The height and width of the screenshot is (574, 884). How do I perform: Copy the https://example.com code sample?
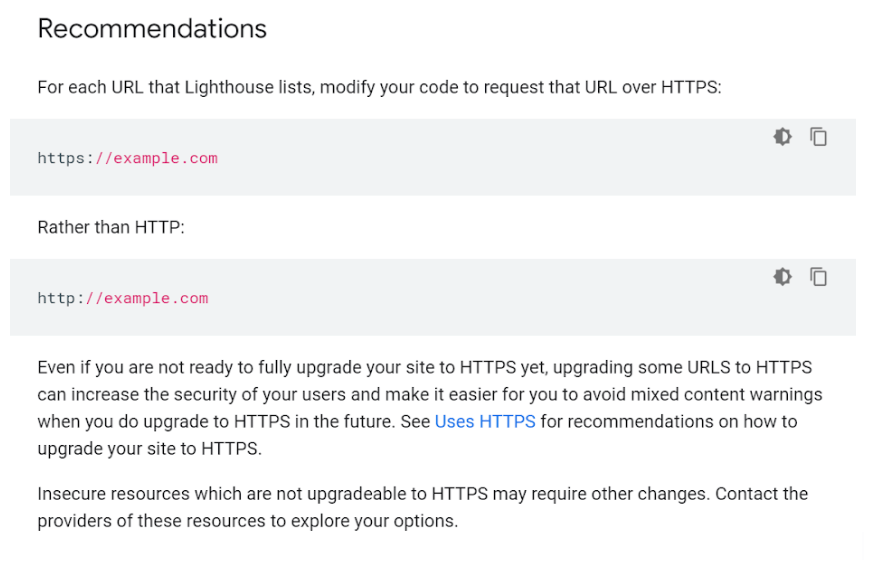pyautogui.click(x=818, y=137)
